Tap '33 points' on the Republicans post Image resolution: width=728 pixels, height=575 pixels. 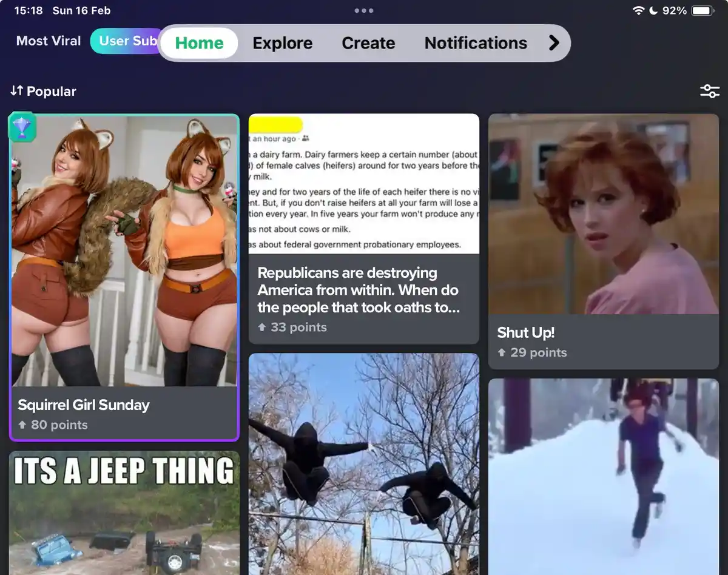pos(292,327)
